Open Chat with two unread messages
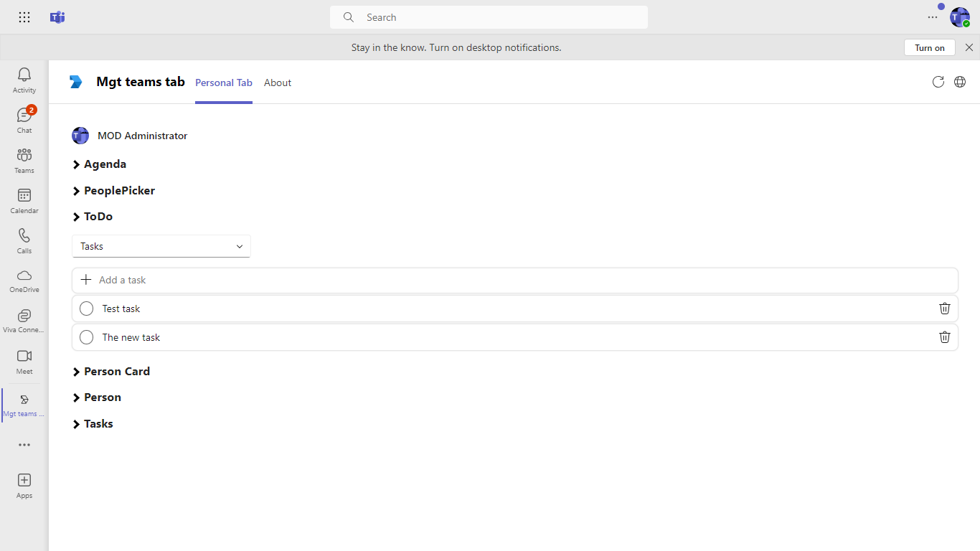The height and width of the screenshot is (551, 980). click(x=24, y=121)
